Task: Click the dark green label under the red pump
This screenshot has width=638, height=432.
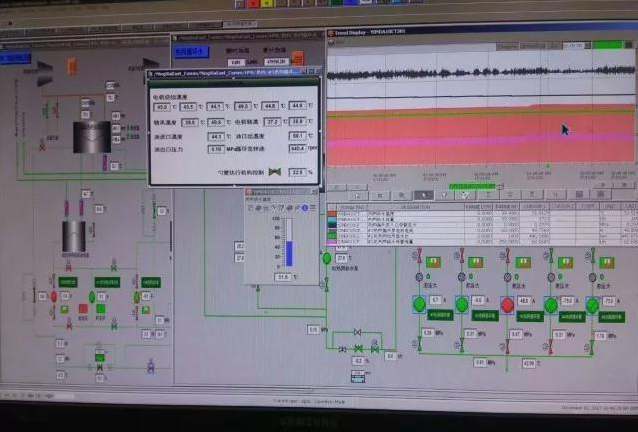Action: pyautogui.click(x=530, y=316)
